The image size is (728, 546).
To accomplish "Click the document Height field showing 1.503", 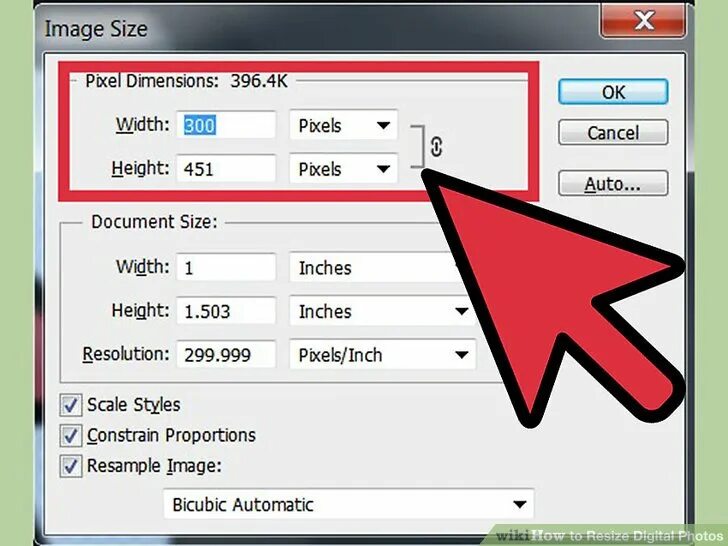I will [x=226, y=311].
